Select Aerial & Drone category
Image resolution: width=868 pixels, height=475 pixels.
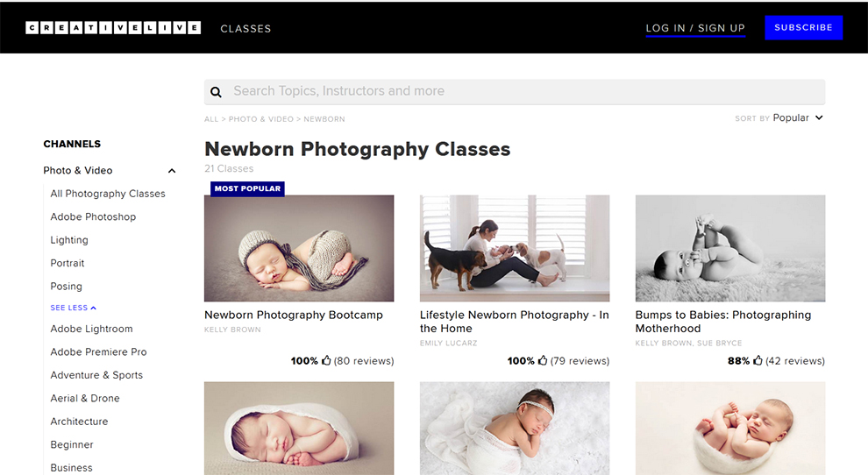click(85, 398)
